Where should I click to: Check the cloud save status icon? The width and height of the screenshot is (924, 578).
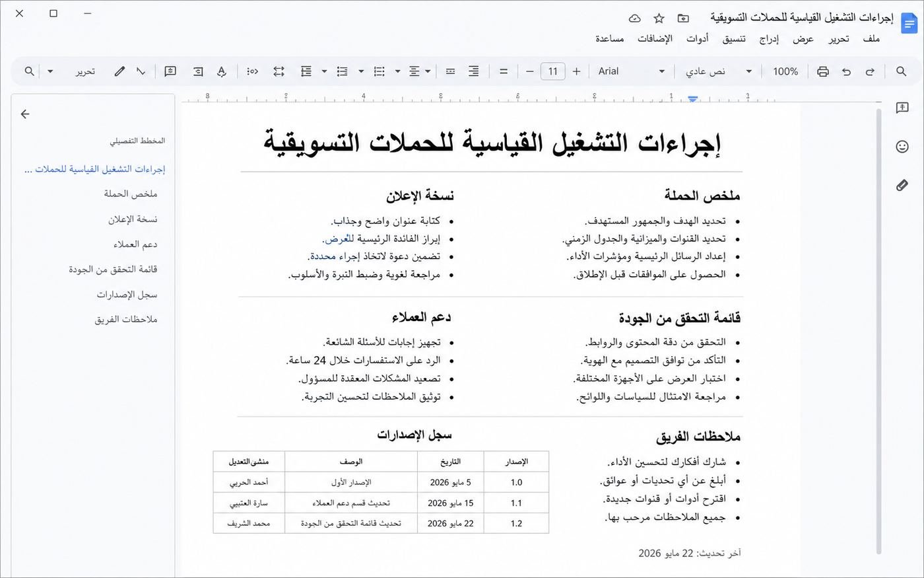click(x=634, y=18)
